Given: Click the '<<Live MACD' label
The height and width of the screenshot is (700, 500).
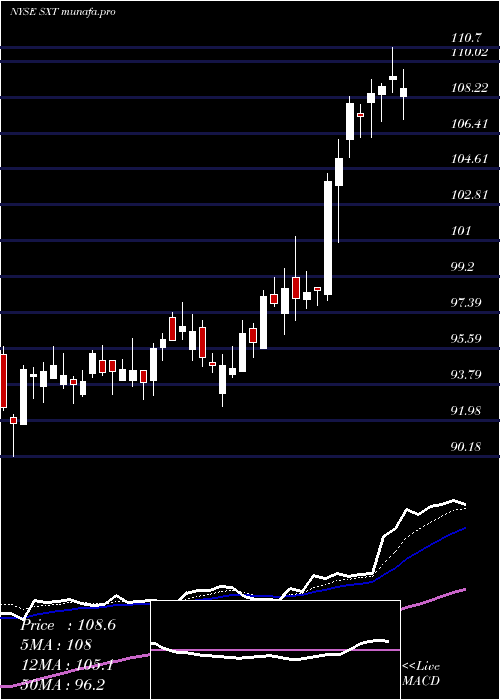Looking at the screenshot, I should coord(421,674).
